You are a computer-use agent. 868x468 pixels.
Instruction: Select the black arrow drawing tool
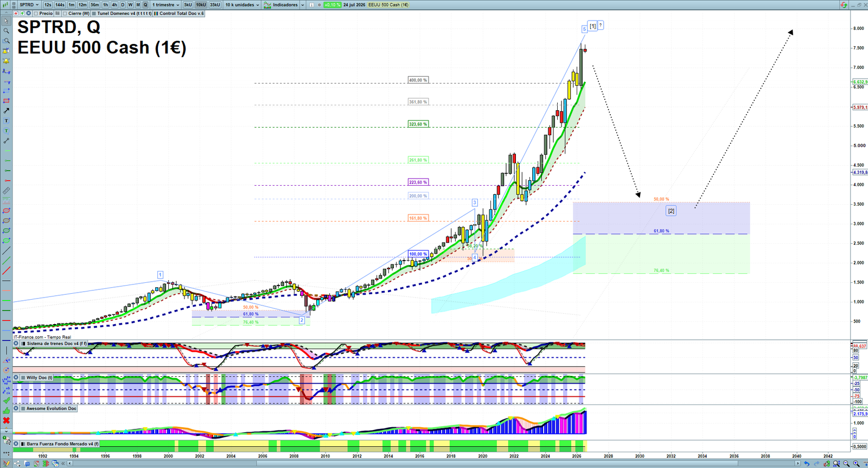[6, 111]
